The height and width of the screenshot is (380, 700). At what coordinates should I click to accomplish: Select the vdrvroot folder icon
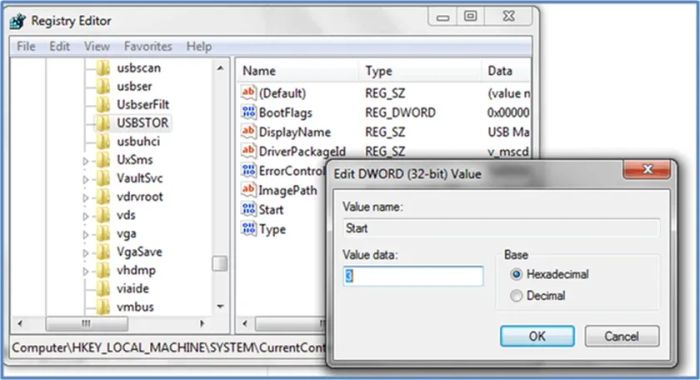[103, 196]
